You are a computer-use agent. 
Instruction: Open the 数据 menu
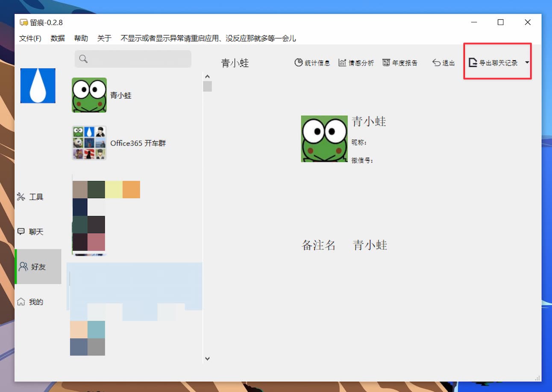pos(58,38)
